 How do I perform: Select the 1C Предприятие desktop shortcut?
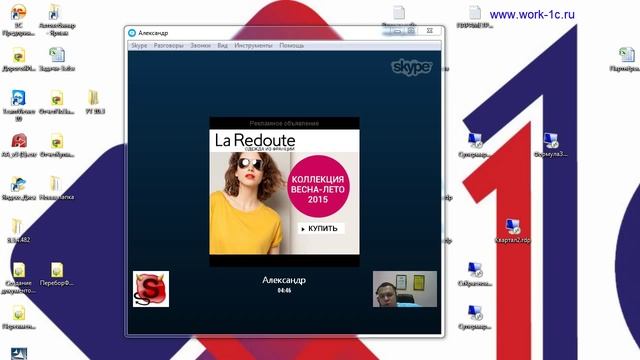click(x=18, y=20)
